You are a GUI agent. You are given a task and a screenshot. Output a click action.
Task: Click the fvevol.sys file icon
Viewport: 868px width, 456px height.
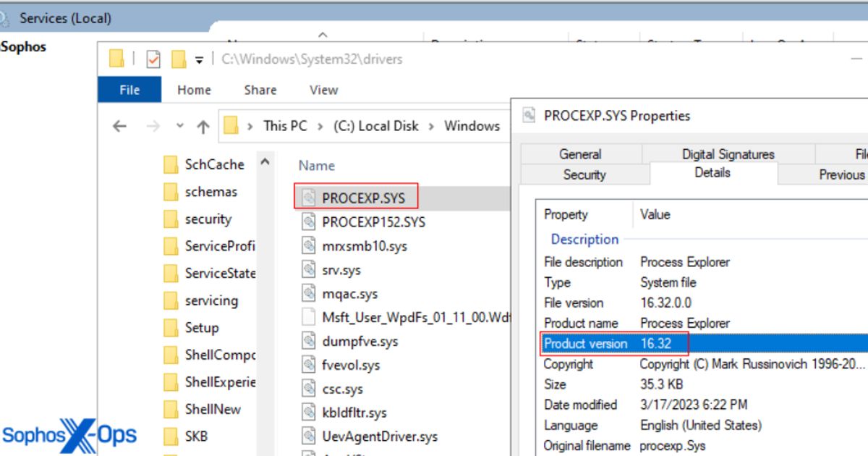coord(309,365)
